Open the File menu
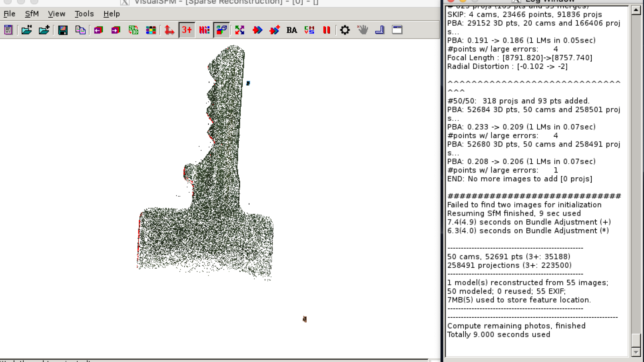 [9, 14]
